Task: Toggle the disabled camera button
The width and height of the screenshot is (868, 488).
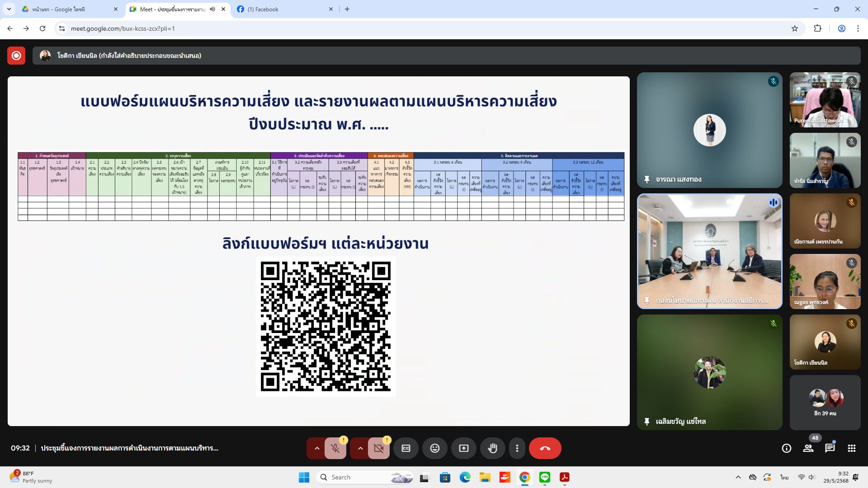Action: coord(378,448)
